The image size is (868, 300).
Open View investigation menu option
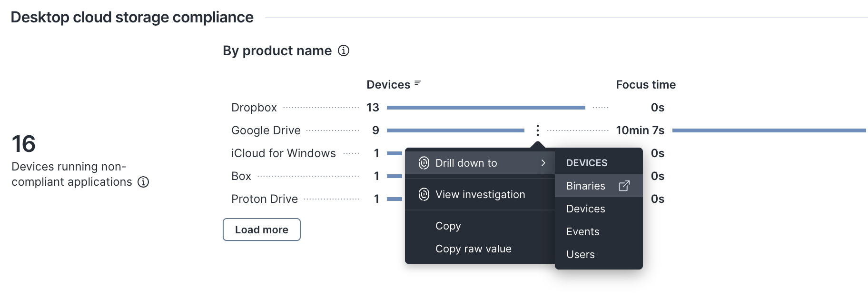(480, 194)
